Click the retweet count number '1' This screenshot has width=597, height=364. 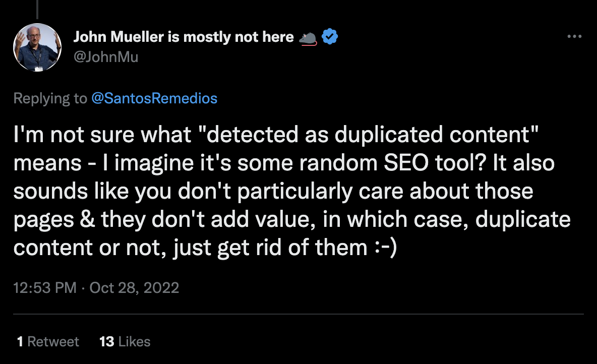pos(20,342)
